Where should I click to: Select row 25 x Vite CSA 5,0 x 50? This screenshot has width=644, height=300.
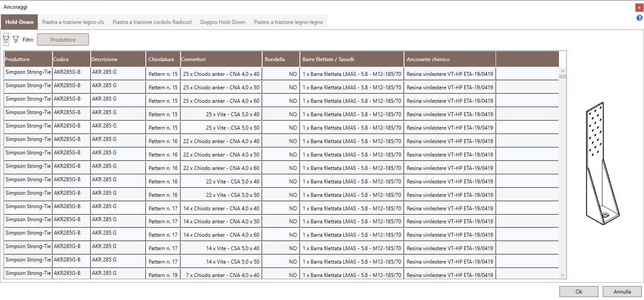point(281,127)
